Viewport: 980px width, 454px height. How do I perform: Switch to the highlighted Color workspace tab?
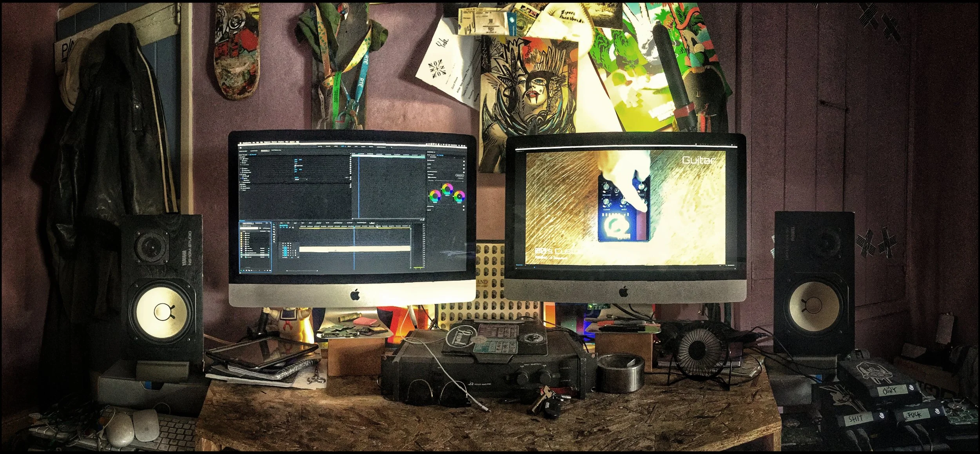tap(342, 147)
